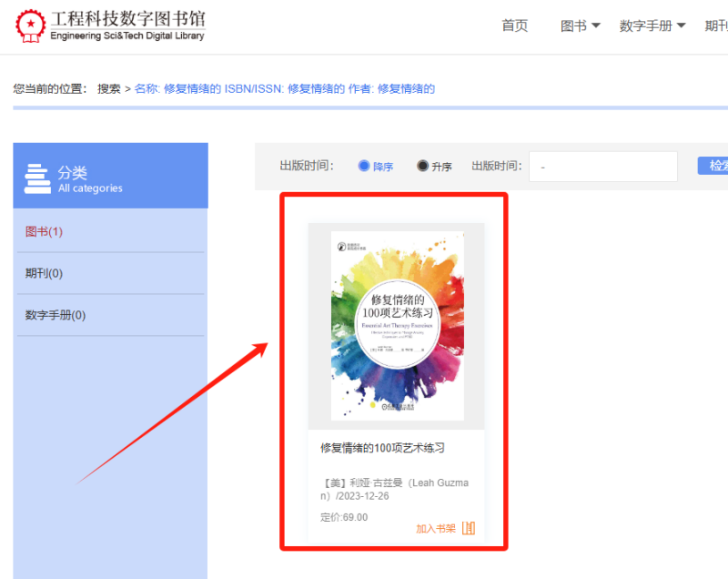Click the 搜索 breadcrumb link
This screenshot has width=728, height=579.
tap(109, 88)
